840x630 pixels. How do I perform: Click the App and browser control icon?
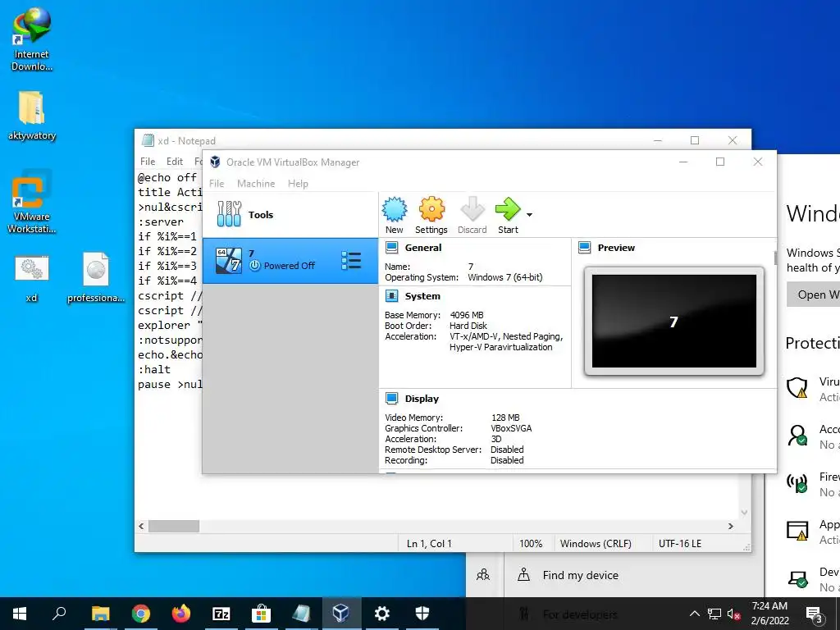[797, 530]
